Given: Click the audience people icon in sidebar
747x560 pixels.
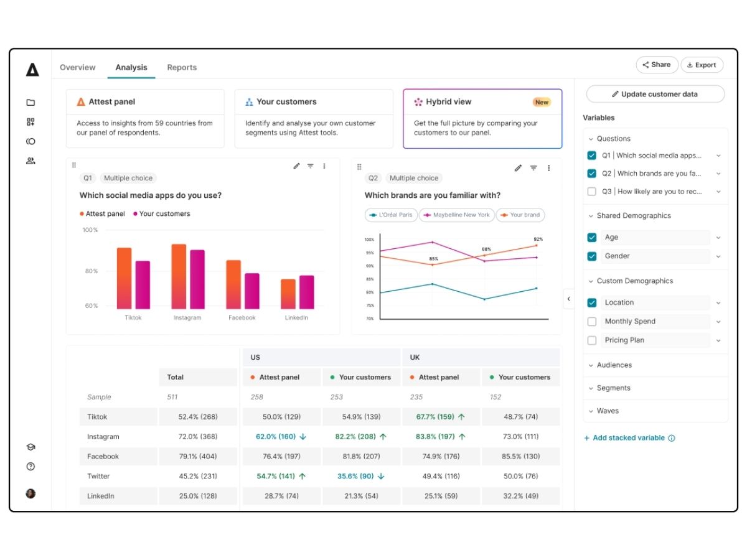Looking at the screenshot, I should point(31,161).
